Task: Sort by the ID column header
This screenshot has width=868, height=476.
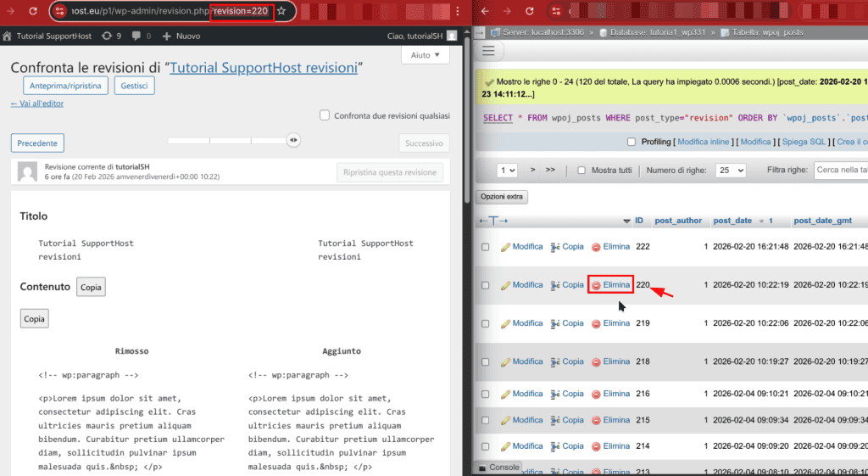Action: (x=639, y=221)
